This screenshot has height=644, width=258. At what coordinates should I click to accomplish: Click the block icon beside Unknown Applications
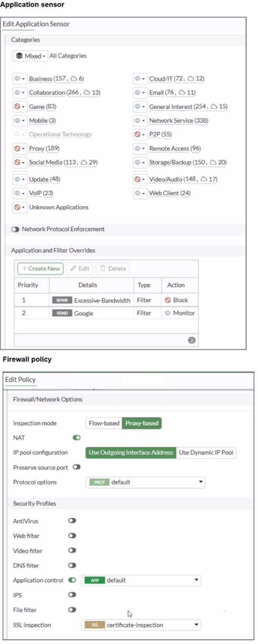coord(17,207)
